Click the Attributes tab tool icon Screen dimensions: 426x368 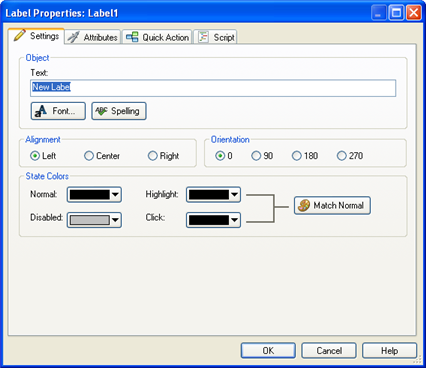(x=73, y=37)
